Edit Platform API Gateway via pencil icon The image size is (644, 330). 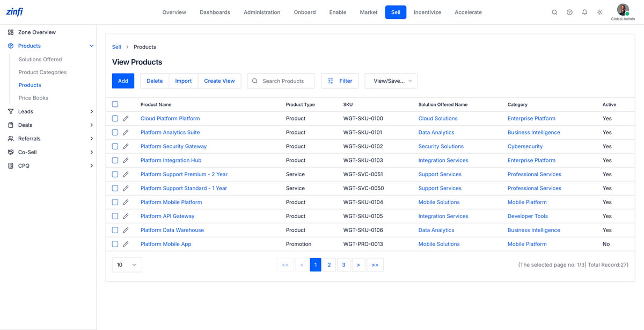126,216
